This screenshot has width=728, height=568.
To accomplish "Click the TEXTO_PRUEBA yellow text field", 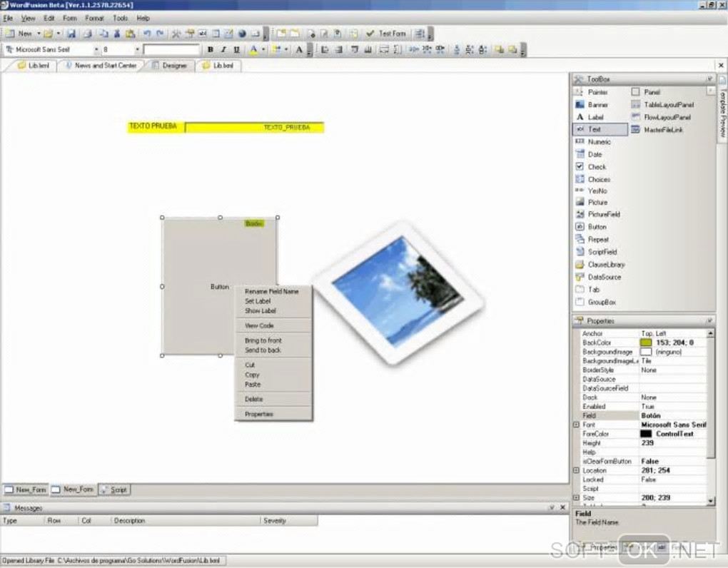I will pyautogui.click(x=254, y=127).
